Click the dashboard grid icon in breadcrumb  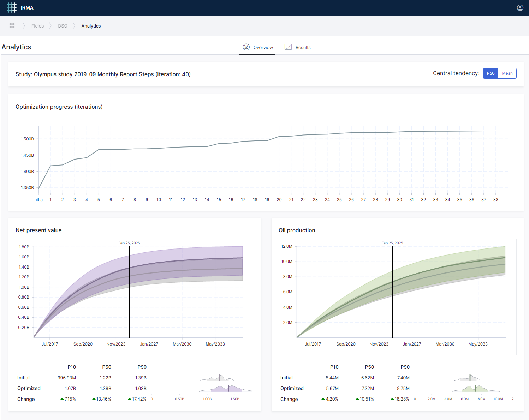pos(12,26)
